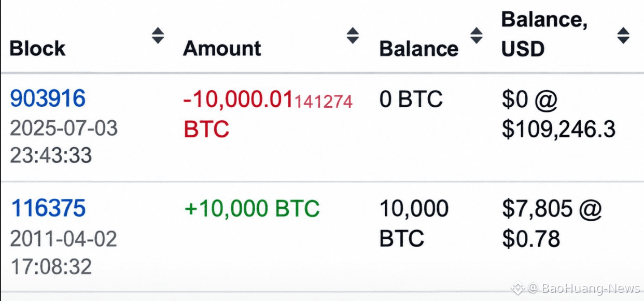644x301 pixels.
Task: Toggle sort arrows beside the Balance header
Action: click(476, 36)
